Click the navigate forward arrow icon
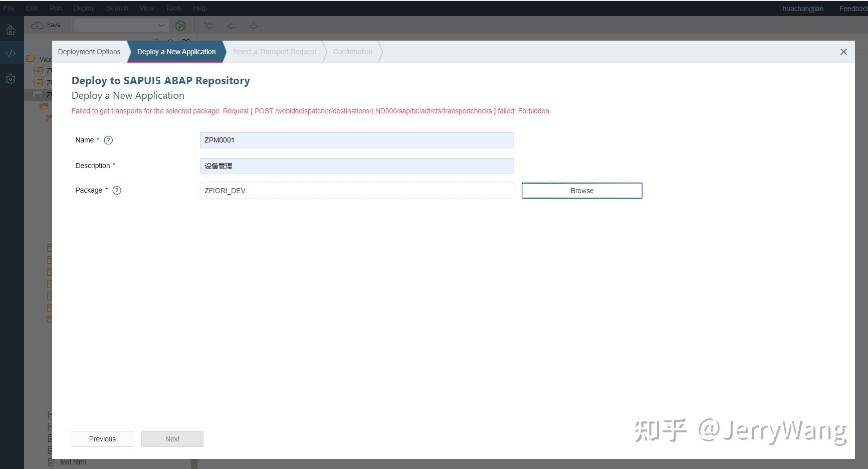 tap(254, 26)
